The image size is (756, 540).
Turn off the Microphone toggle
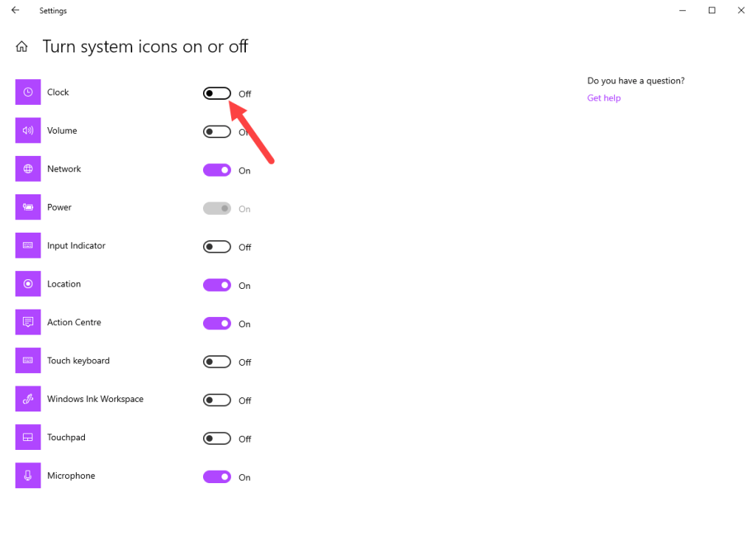(217, 477)
